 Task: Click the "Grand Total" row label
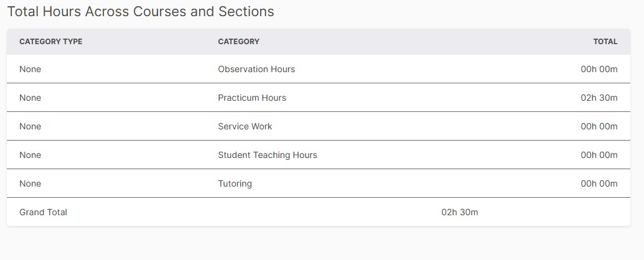click(43, 212)
